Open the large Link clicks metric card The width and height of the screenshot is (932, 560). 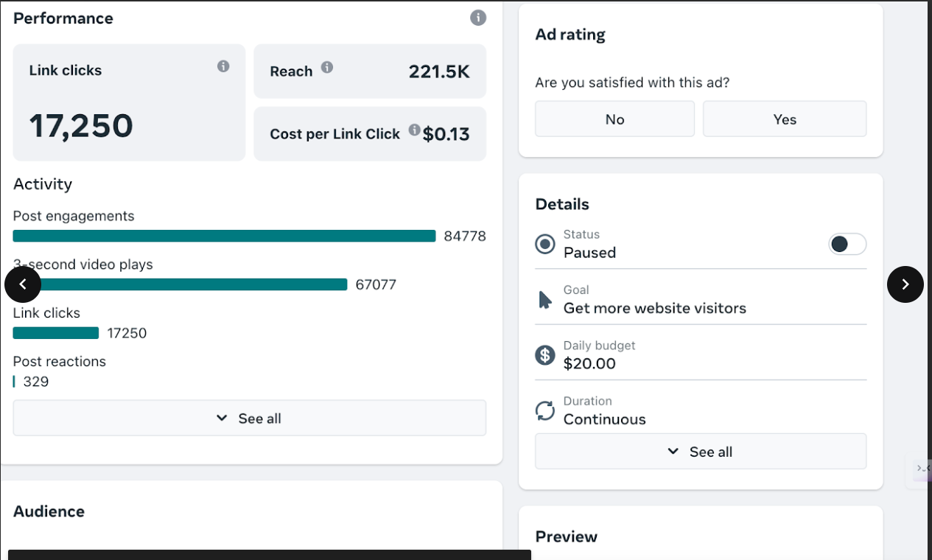[129, 102]
